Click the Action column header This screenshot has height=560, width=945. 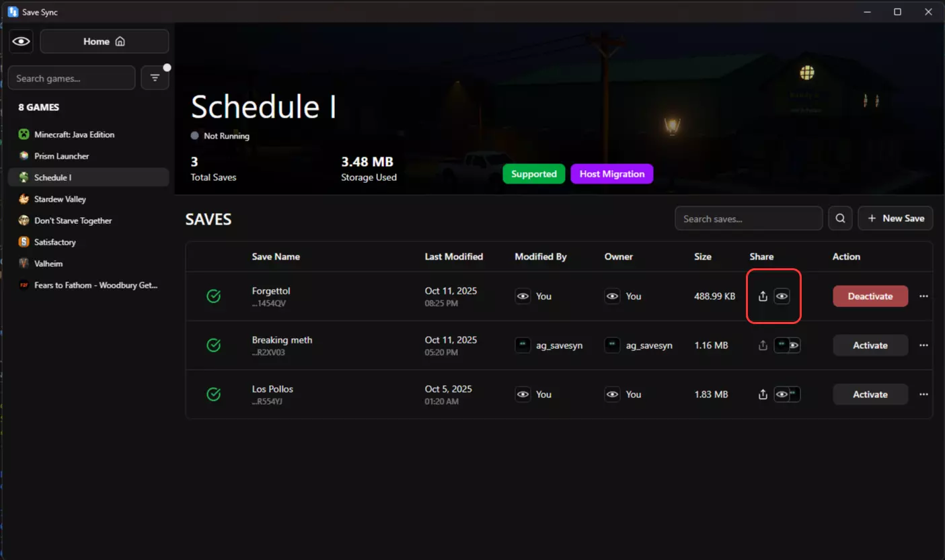tap(846, 257)
